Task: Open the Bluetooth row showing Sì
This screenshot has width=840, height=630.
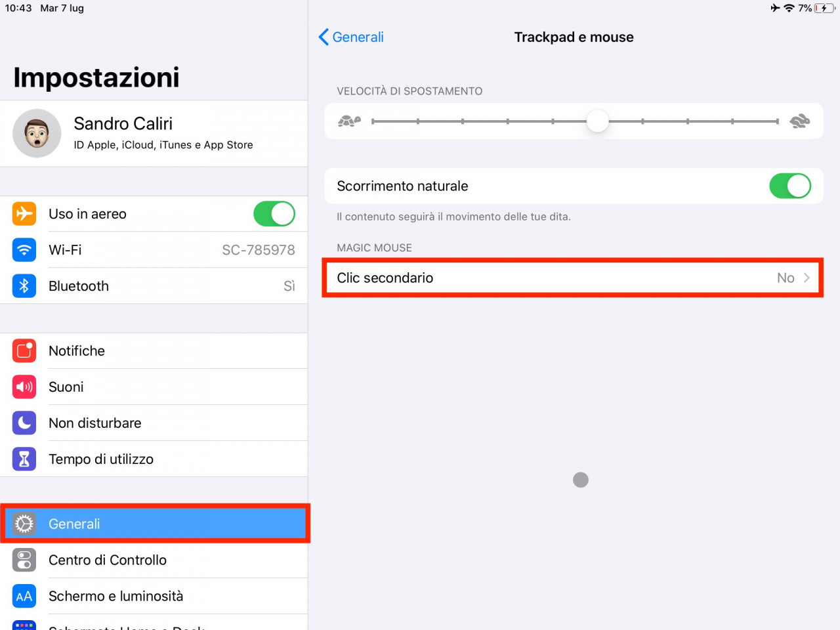Action: coord(154,286)
